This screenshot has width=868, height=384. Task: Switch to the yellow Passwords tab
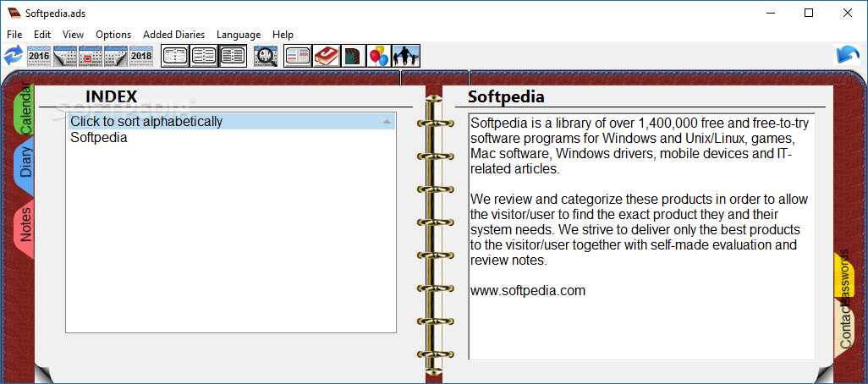tap(844, 275)
